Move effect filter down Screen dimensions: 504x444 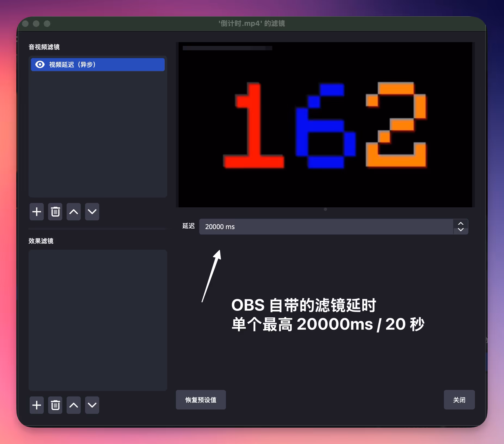[x=92, y=405]
